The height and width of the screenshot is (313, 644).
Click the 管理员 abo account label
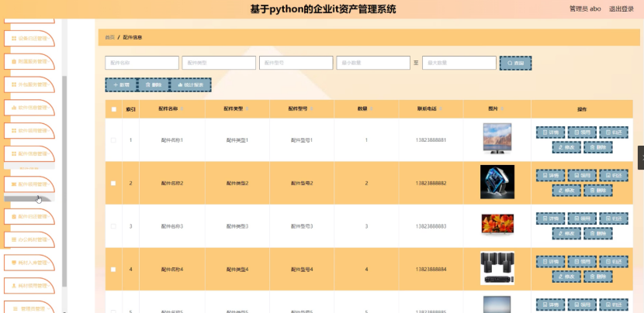tap(585, 9)
